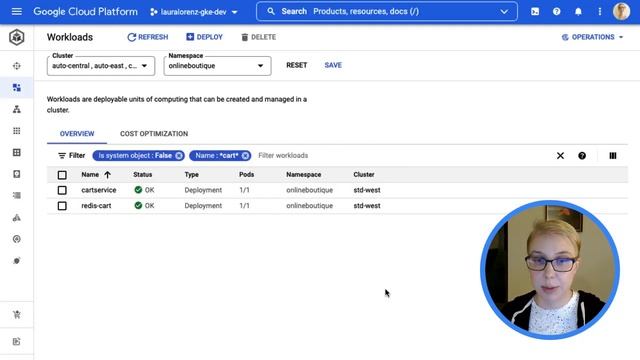Open the Configuration sidebar icon
This screenshot has width=640, height=360.
coord(17,152)
